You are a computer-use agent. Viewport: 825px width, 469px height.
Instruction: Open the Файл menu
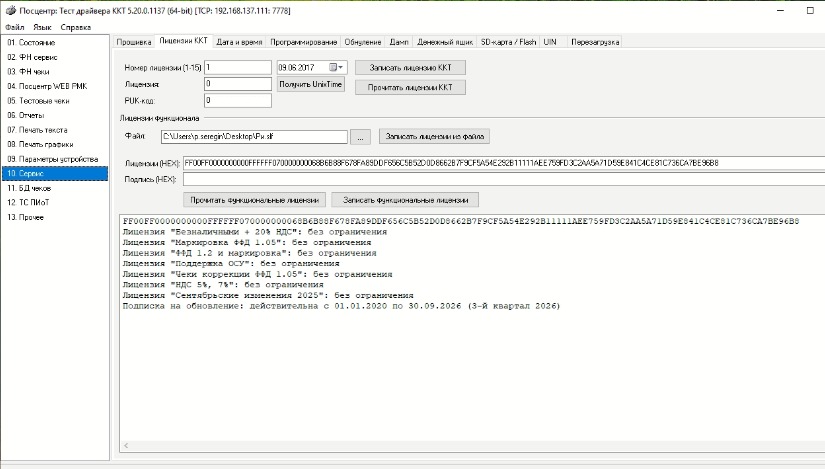click(x=15, y=27)
